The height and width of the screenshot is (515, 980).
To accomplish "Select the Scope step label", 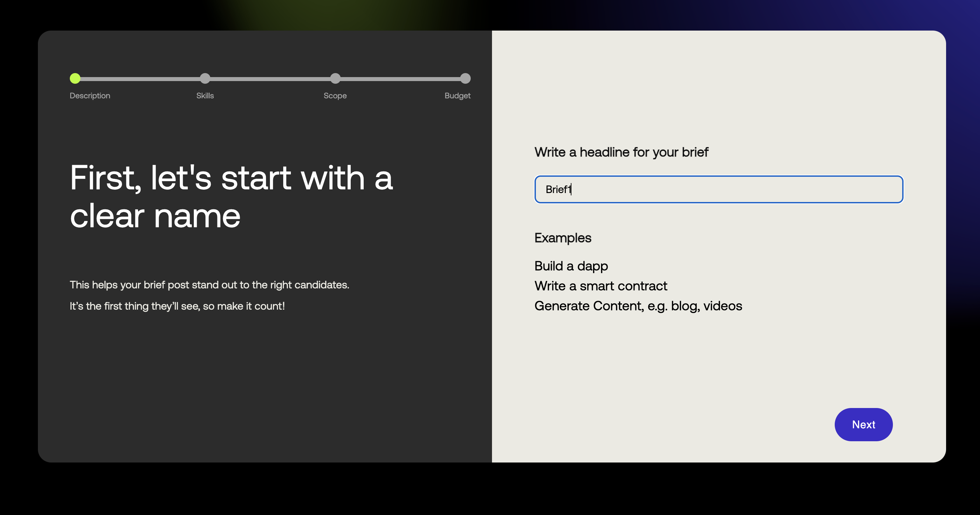I will click(x=335, y=96).
